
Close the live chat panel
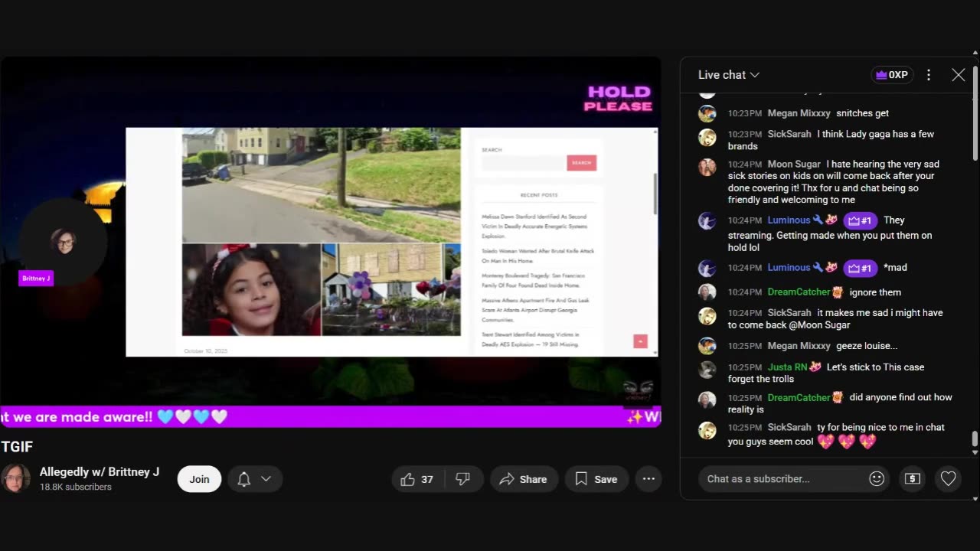(x=959, y=75)
